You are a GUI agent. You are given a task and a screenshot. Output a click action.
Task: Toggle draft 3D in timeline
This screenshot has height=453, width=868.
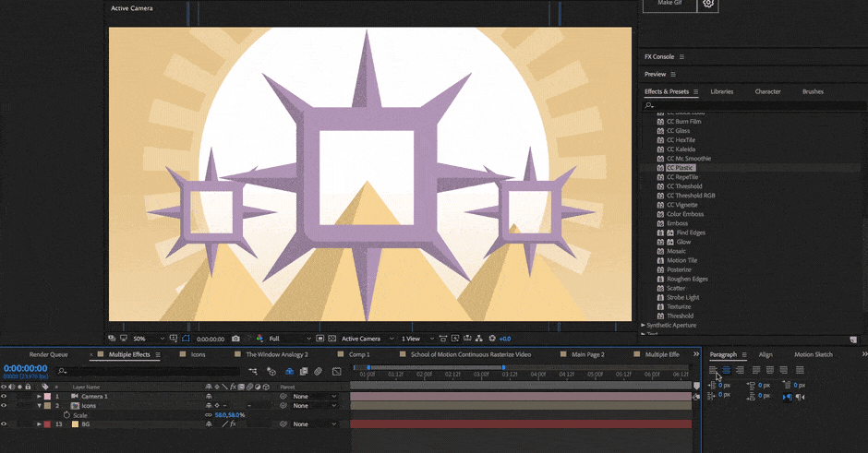[271, 371]
